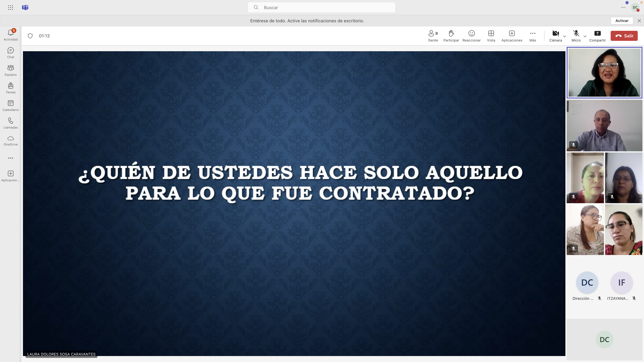Open Tareas from the left rail

click(x=11, y=88)
